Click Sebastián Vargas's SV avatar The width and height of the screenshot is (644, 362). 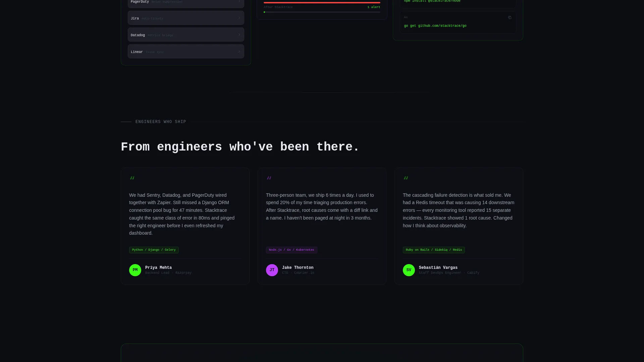pyautogui.click(x=409, y=270)
